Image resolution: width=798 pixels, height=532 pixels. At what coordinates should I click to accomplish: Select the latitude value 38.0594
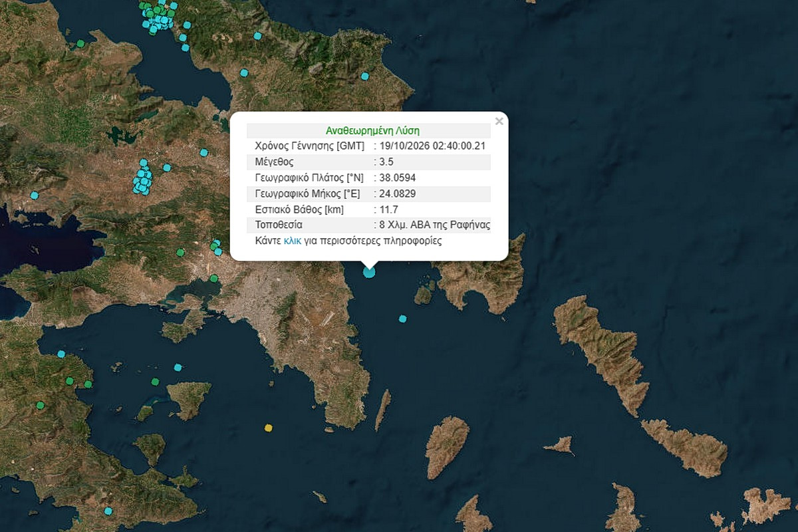[398, 178]
